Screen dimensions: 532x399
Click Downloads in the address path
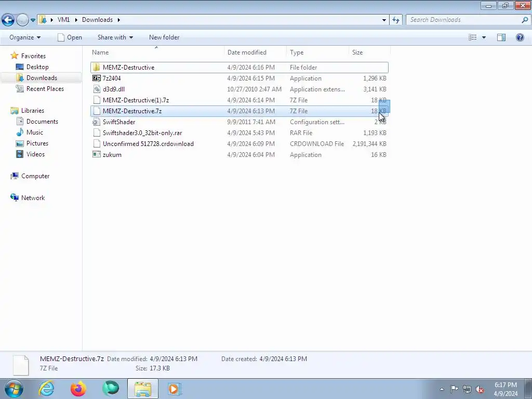tap(97, 20)
